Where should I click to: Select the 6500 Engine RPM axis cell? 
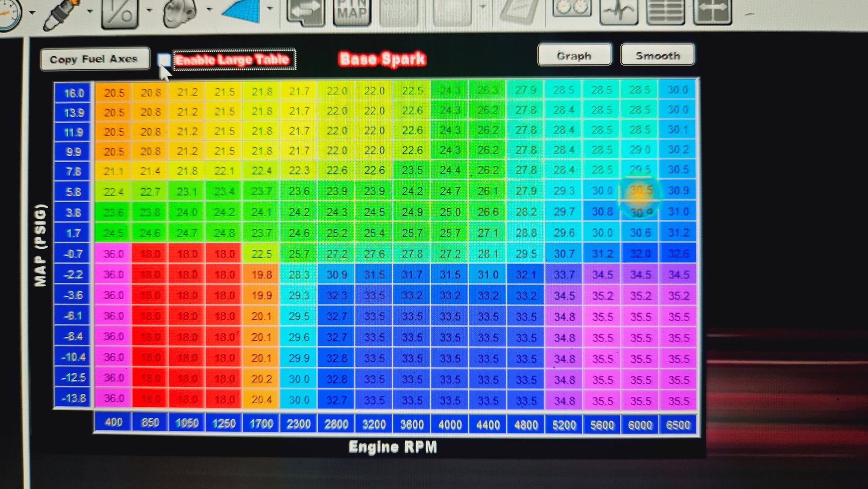coord(678,425)
